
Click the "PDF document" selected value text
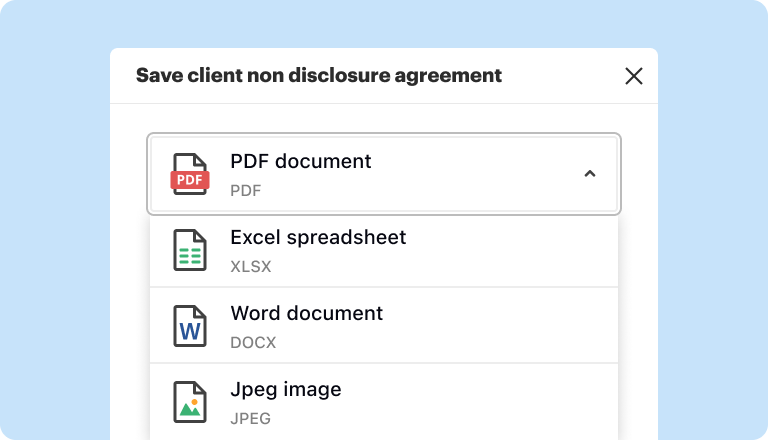pos(300,161)
